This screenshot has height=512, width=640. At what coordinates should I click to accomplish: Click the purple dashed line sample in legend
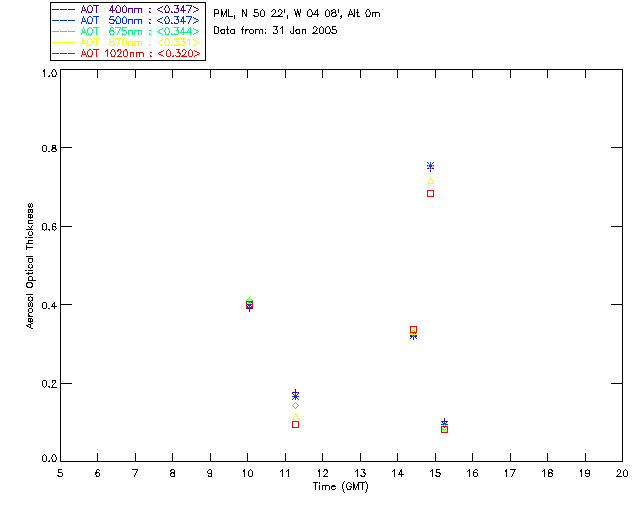(64, 9)
